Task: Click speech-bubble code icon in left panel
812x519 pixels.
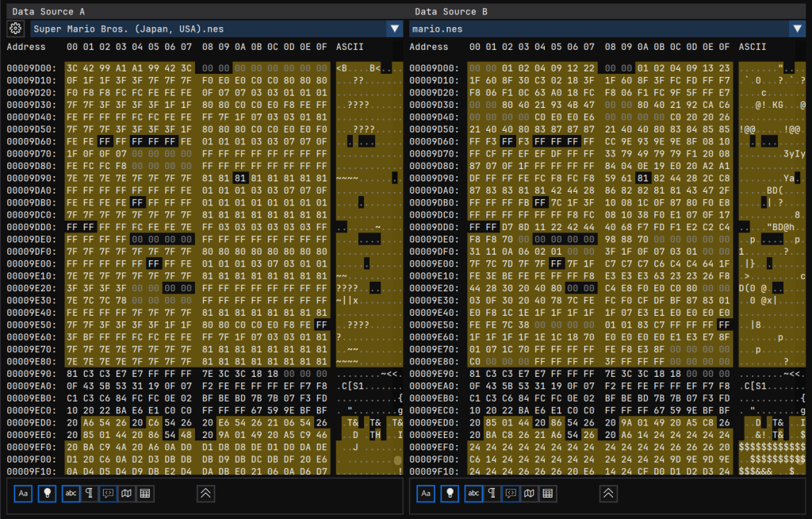Action: pyautogui.click(x=108, y=493)
